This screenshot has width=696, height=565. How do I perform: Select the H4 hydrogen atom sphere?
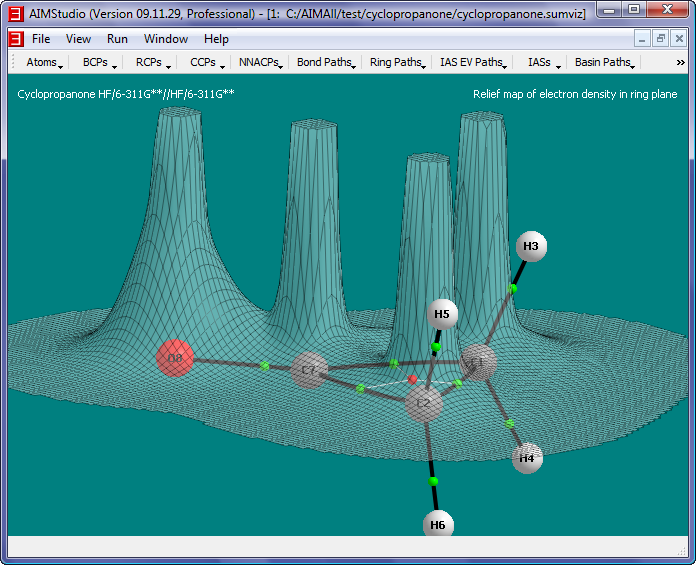point(527,458)
